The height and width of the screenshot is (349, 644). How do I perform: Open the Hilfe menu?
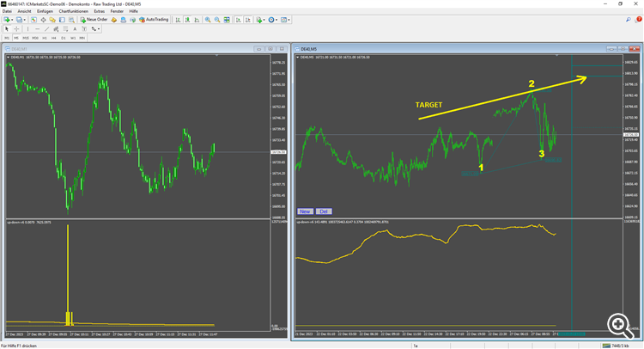(x=133, y=11)
